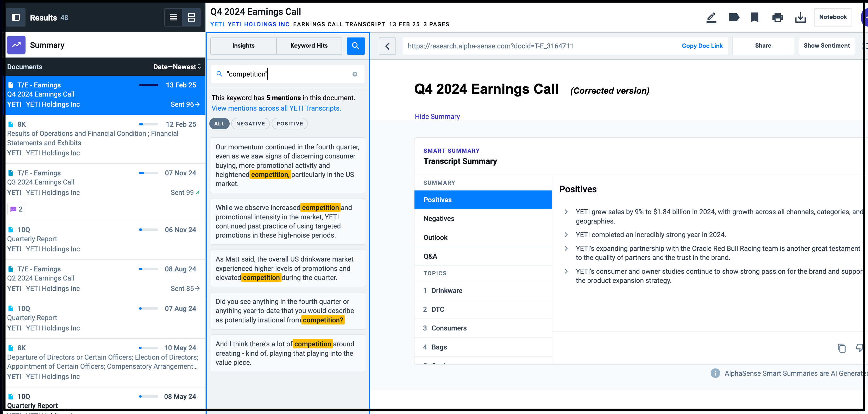Switch to the Insights tab
868x414 pixels.
tap(243, 46)
